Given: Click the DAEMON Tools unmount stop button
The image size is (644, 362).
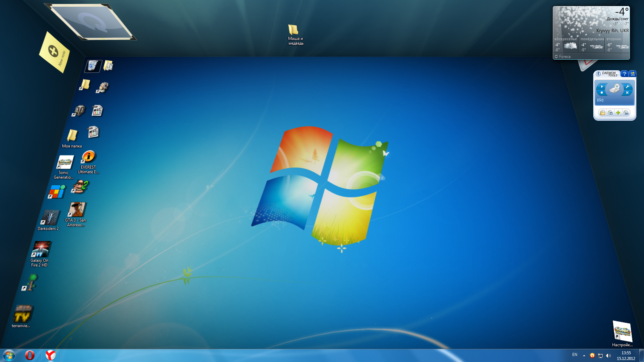Looking at the screenshot, I should coord(602,93).
